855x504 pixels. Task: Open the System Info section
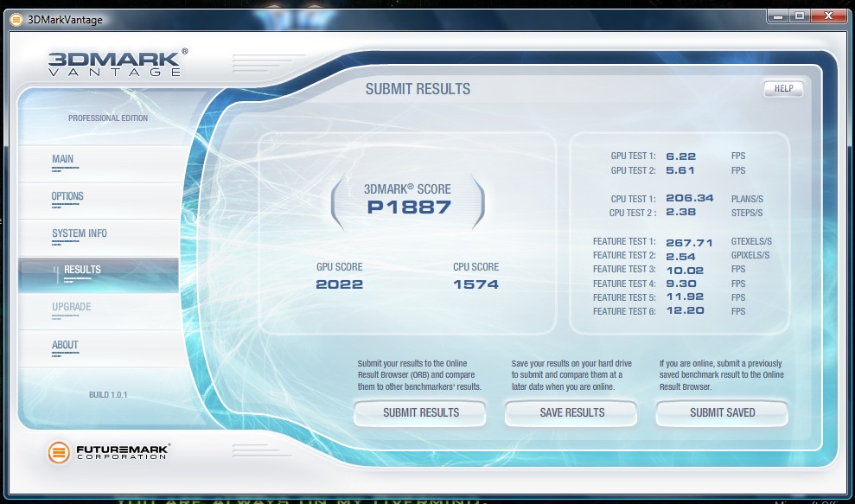(x=99, y=236)
